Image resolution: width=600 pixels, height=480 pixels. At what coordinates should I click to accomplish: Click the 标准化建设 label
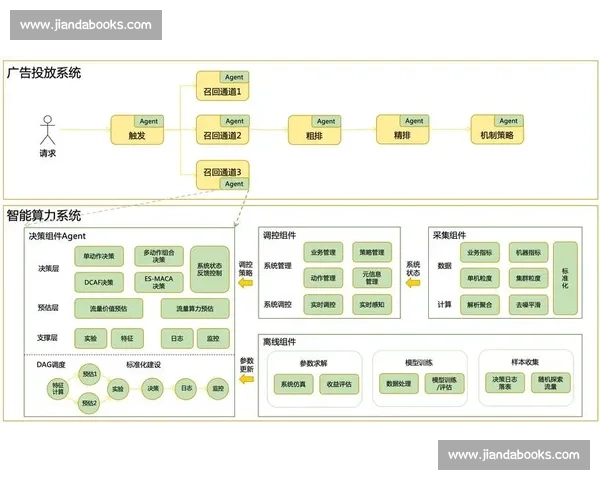[x=143, y=365]
